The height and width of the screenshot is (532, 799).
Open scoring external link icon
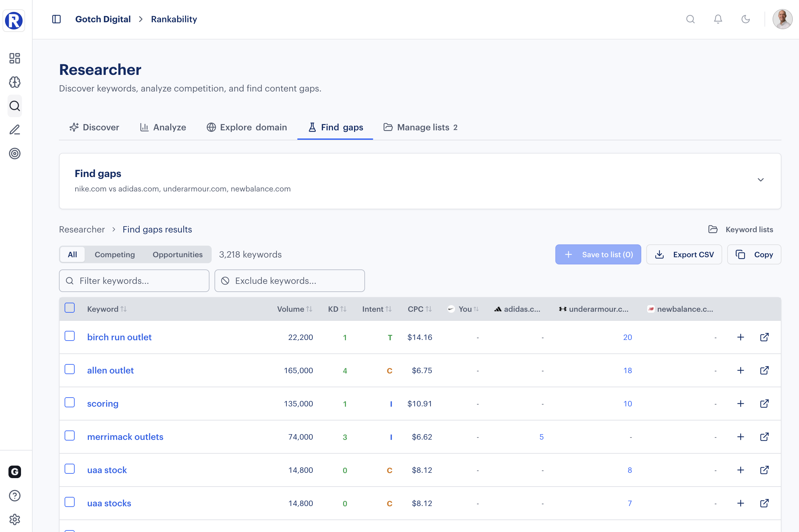(x=765, y=404)
